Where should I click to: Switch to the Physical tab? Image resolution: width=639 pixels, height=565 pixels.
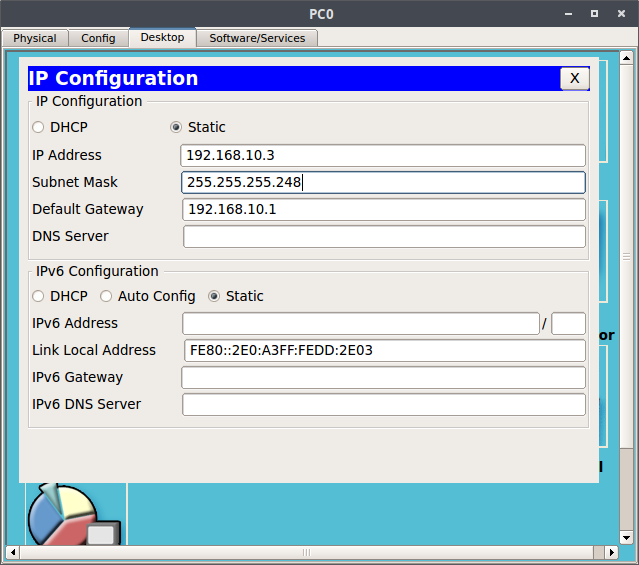(35, 38)
